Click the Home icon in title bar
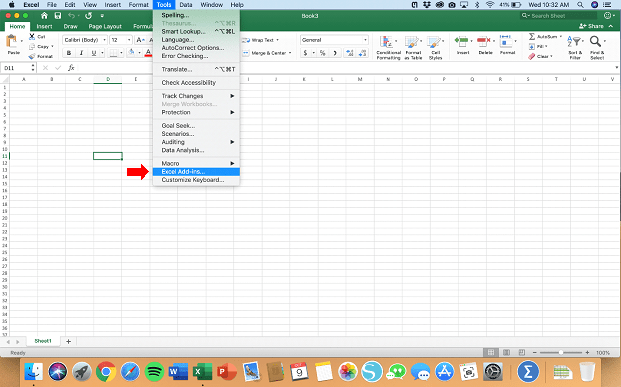This screenshot has height=387, width=621. 44,15
